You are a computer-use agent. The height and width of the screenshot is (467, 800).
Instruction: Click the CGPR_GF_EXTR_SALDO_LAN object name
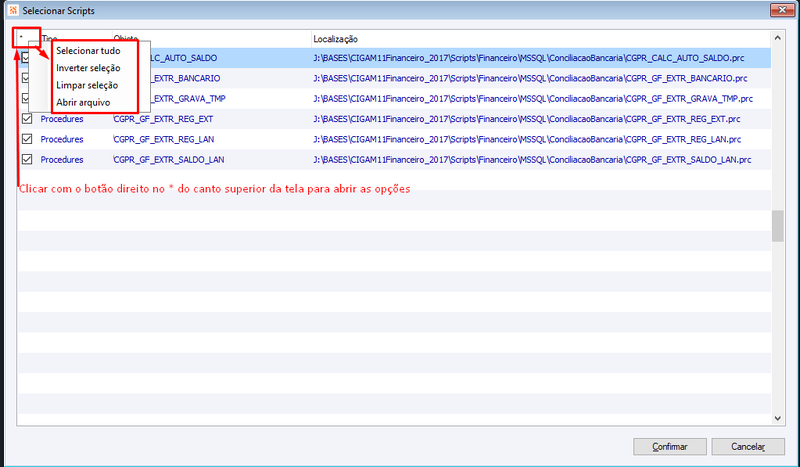(x=169, y=160)
